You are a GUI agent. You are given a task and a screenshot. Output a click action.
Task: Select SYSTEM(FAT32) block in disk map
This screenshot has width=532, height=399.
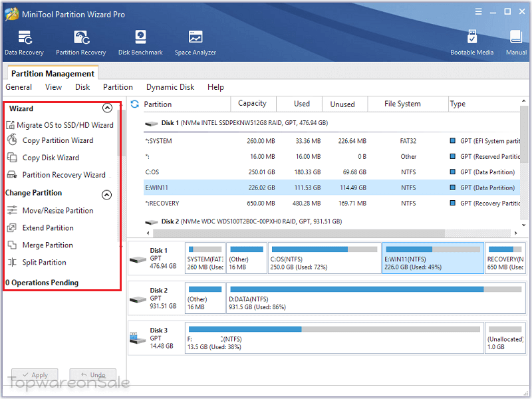click(x=205, y=258)
